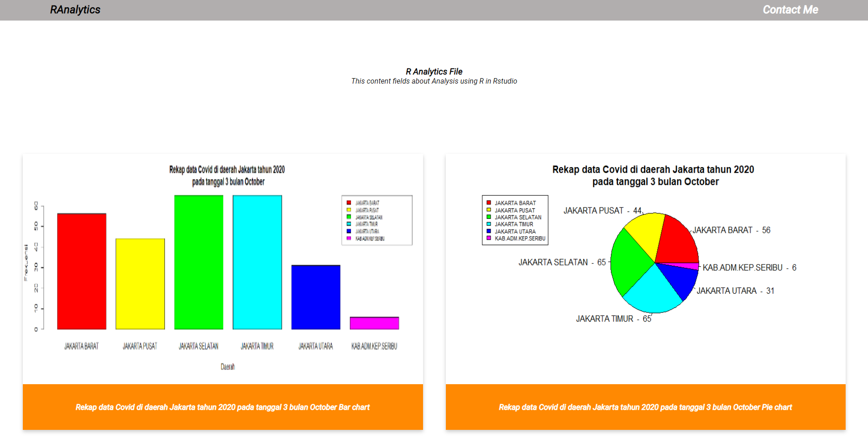This screenshot has height=439, width=868.
Task: Click the magenta KAB.ADM.KEP.SERIBU legend swatch
Action: point(489,238)
